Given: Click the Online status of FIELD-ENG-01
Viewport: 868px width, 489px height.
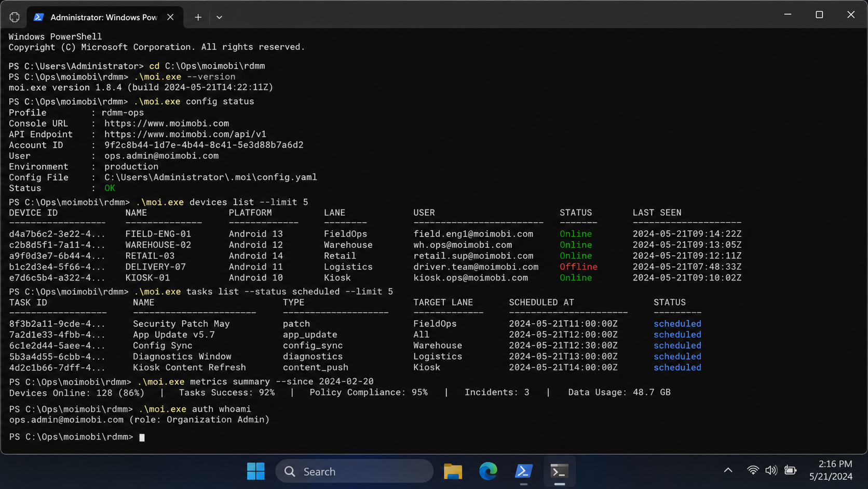Looking at the screenshot, I should [576, 234].
